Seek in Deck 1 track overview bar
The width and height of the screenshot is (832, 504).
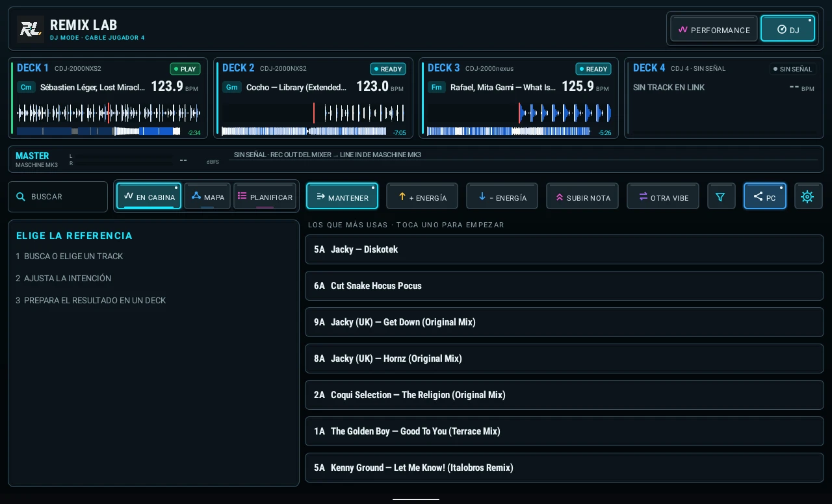coord(99,131)
